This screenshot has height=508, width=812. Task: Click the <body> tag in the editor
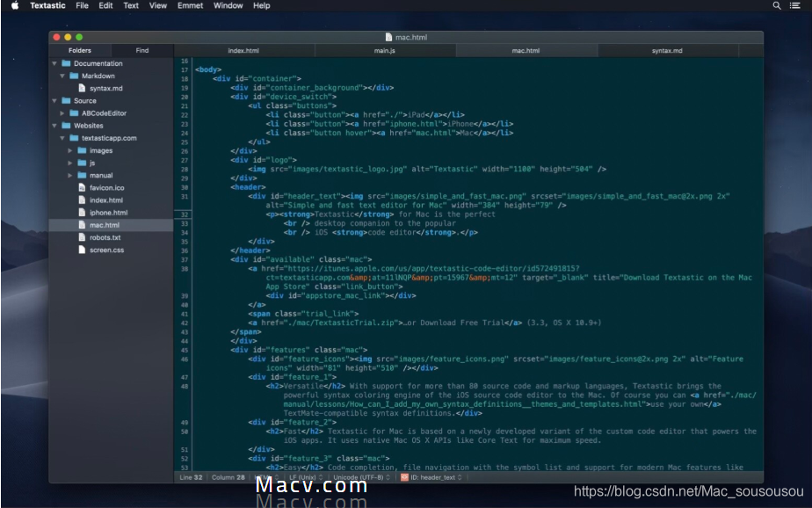[208, 69]
